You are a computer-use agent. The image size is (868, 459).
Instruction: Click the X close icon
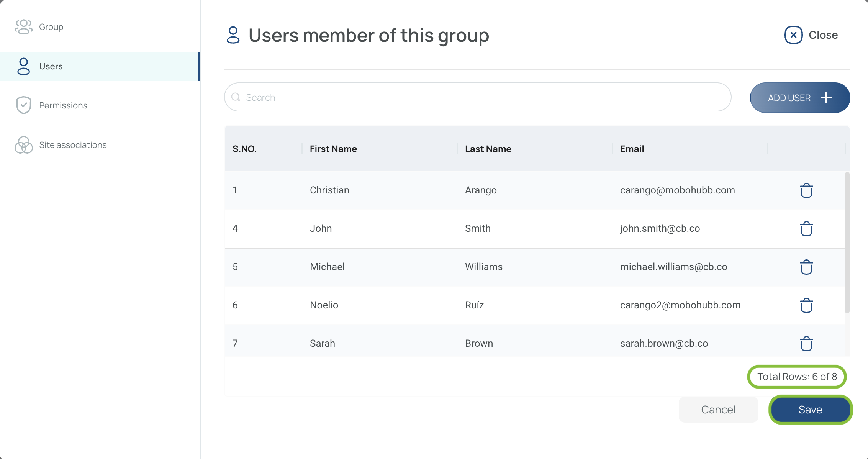(794, 35)
